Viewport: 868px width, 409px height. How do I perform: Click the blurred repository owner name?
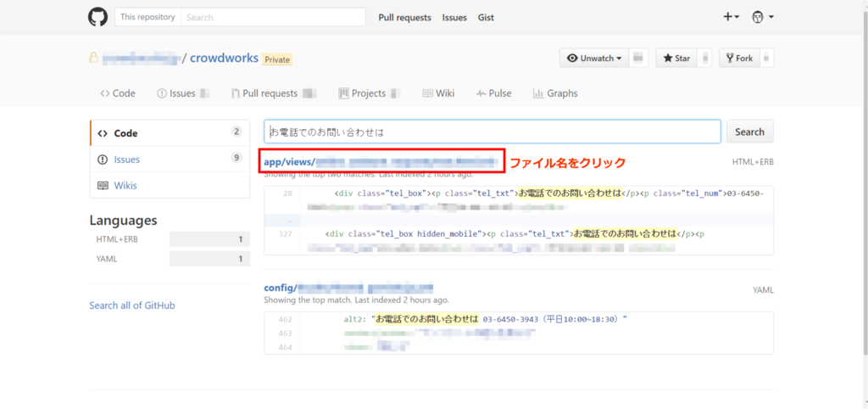point(142,58)
